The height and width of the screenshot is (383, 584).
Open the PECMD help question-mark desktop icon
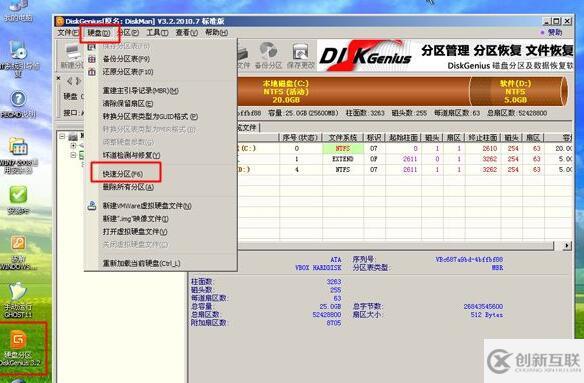[18, 104]
